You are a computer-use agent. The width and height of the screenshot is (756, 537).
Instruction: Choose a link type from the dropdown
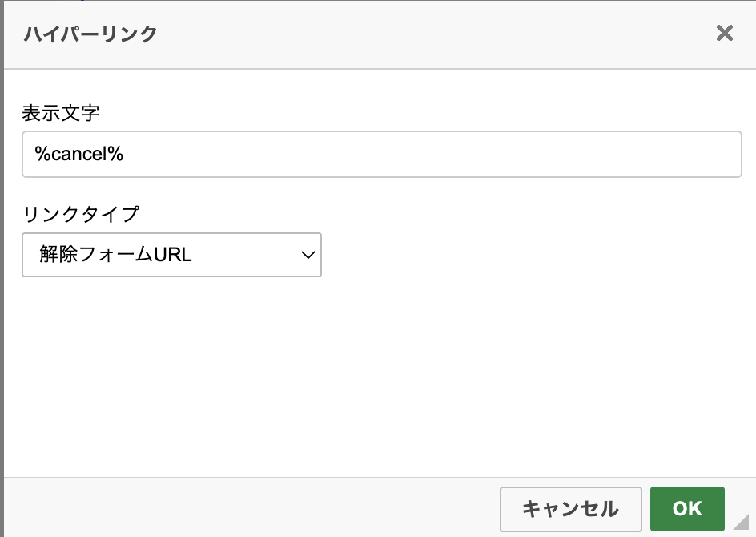pyautogui.click(x=171, y=255)
